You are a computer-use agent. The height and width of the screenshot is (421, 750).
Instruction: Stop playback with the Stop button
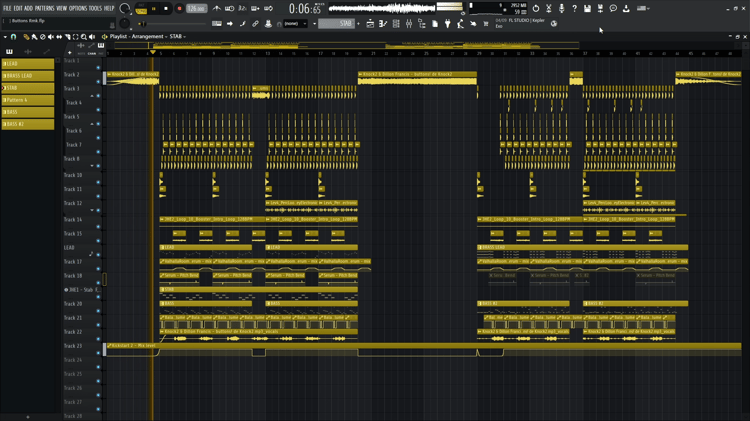[x=166, y=9]
